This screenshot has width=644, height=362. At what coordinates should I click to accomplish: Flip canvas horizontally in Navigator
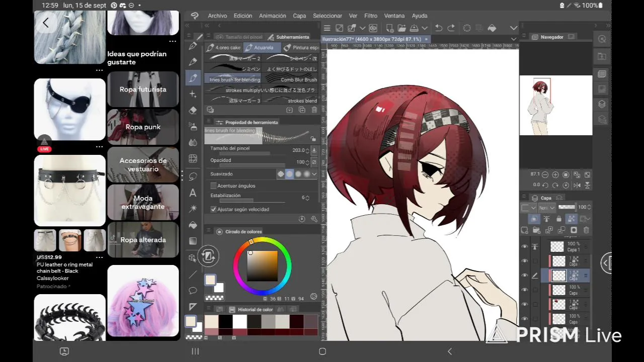click(x=576, y=185)
